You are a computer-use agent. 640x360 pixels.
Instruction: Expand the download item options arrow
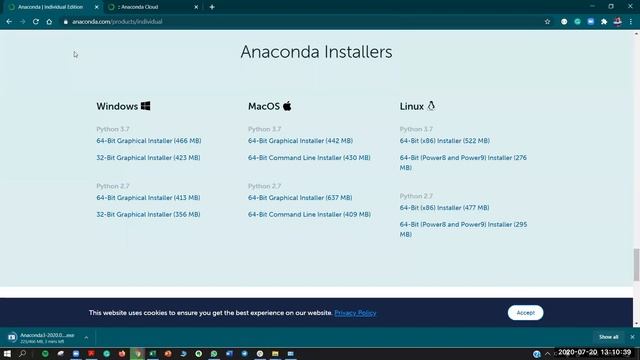(x=86, y=338)
